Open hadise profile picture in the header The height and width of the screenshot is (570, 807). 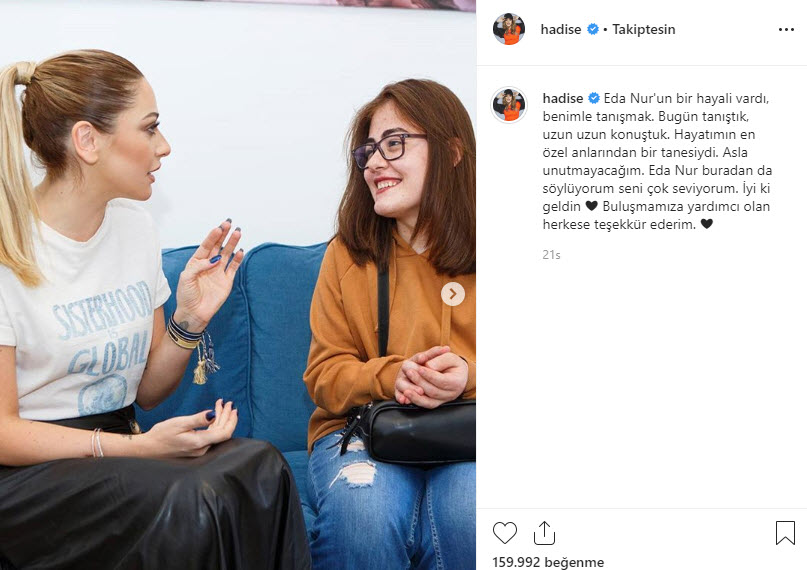[508, 29]
